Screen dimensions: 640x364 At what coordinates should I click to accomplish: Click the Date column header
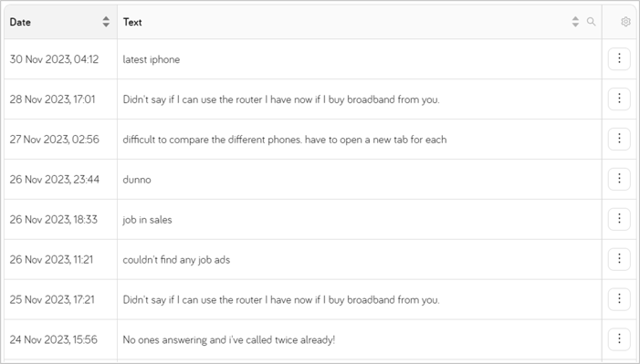pos(61,22)
